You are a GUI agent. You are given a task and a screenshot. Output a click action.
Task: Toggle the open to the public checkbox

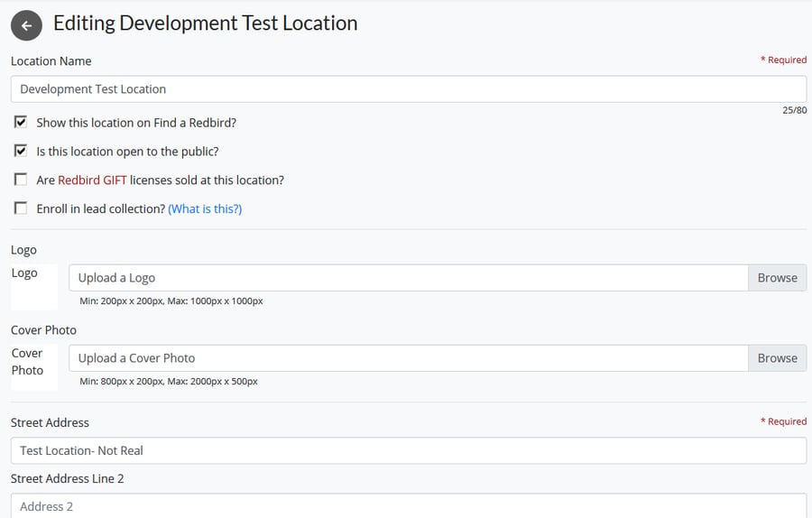(x=21, y=152)
